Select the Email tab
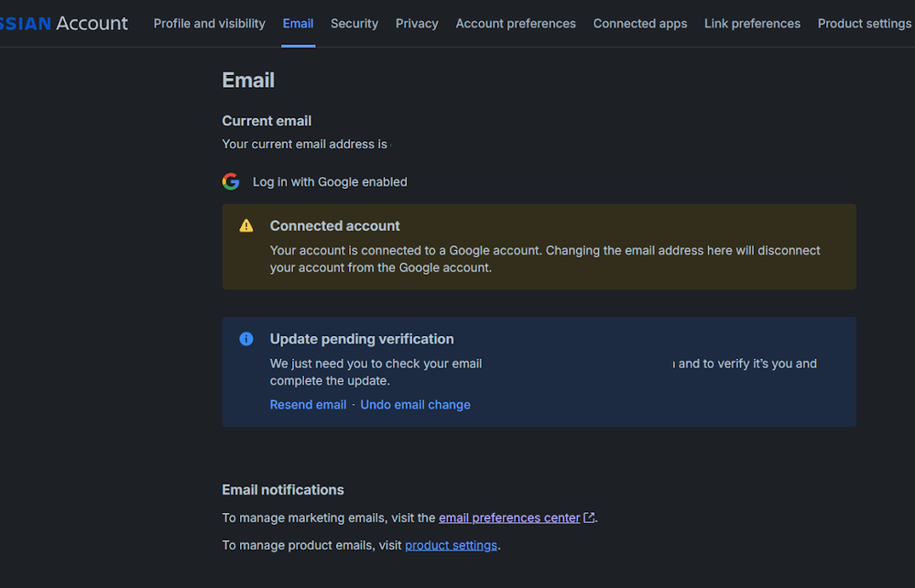This screenshot has height=588, width=915. click(x=299, y=23)
